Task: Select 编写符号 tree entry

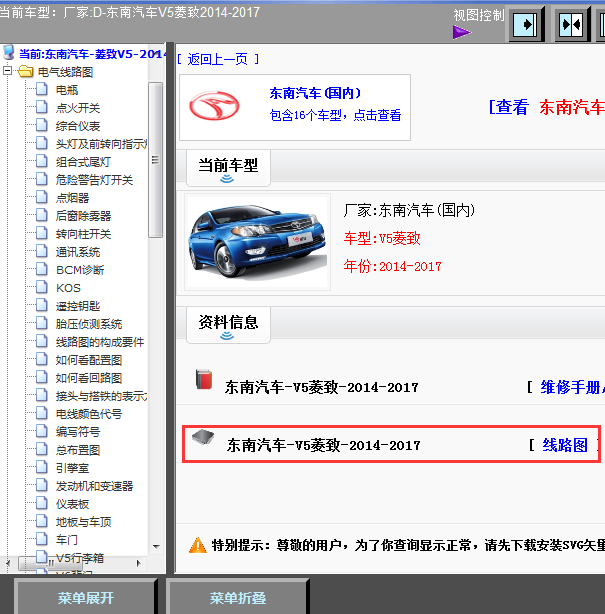Action: pos(78,432)
